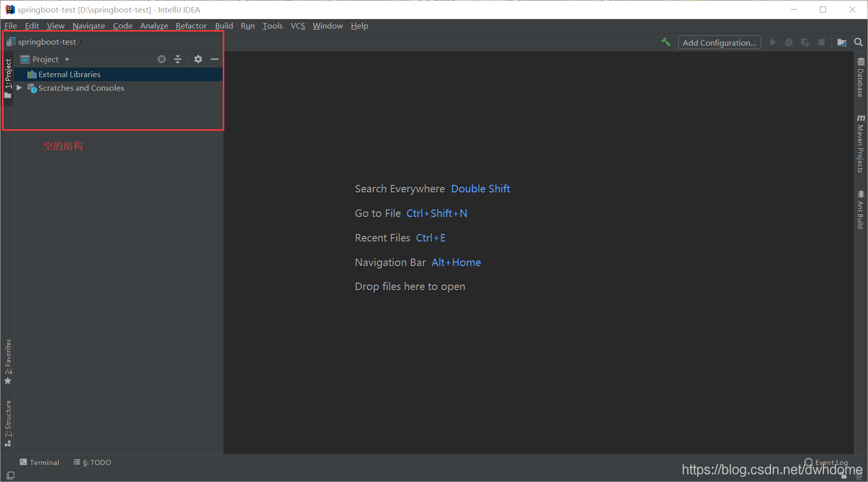Click the Search Everywhere magnifier icon
868x482 pixels.
click(858, 43)
